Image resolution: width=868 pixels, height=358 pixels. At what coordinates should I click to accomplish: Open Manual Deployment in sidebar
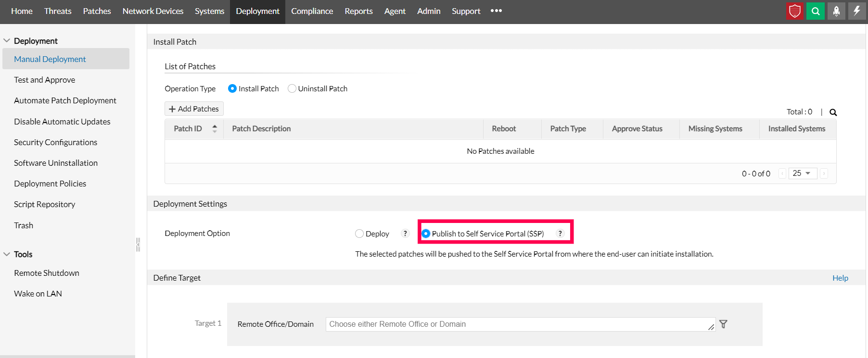(66, 59)
